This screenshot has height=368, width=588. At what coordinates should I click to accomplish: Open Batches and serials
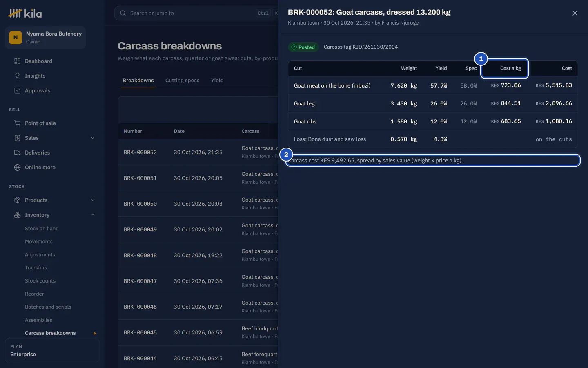pyautogui.click(x=48, y=307)
